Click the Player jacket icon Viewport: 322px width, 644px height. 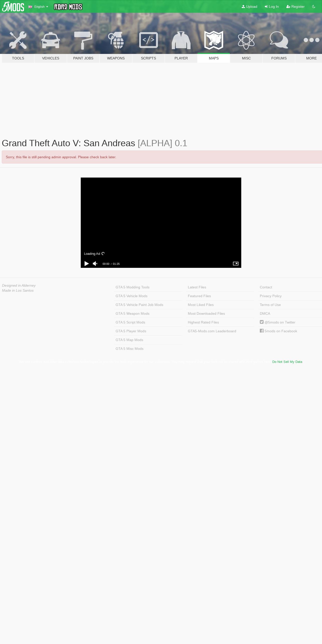(x=181, y=40)
